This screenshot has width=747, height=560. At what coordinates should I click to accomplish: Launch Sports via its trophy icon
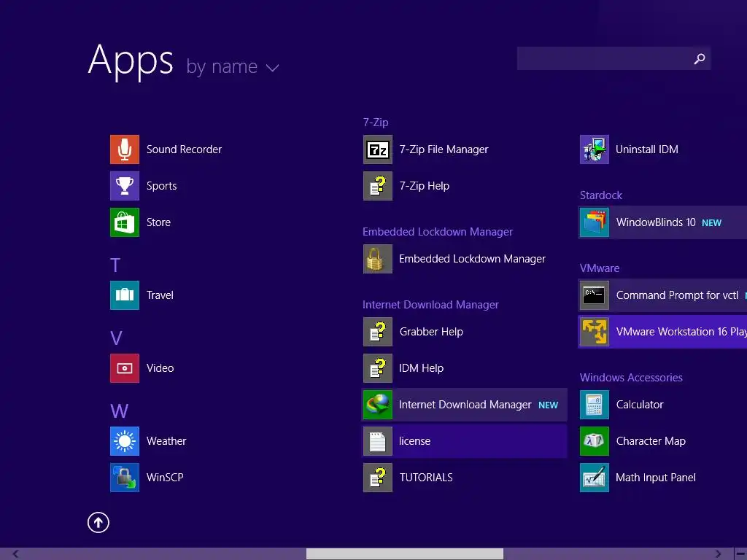coord(124,186)
